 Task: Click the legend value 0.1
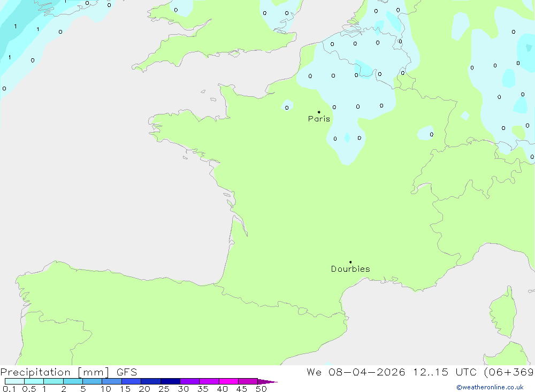9,389
